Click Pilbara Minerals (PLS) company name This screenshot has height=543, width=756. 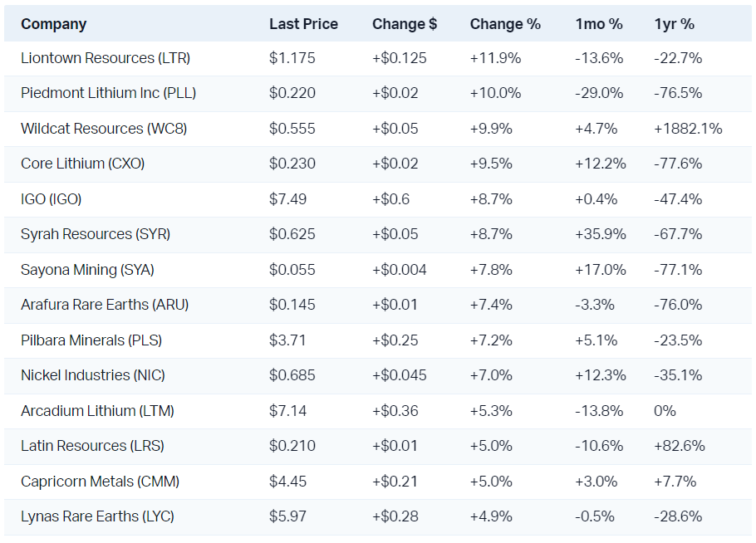(91, 340)
